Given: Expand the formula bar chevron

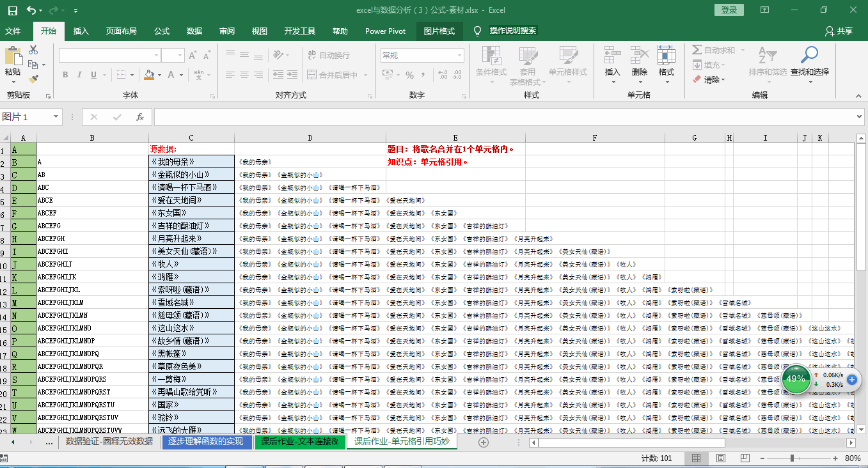Looking at the screenshot, I should [x=859, y=117].
